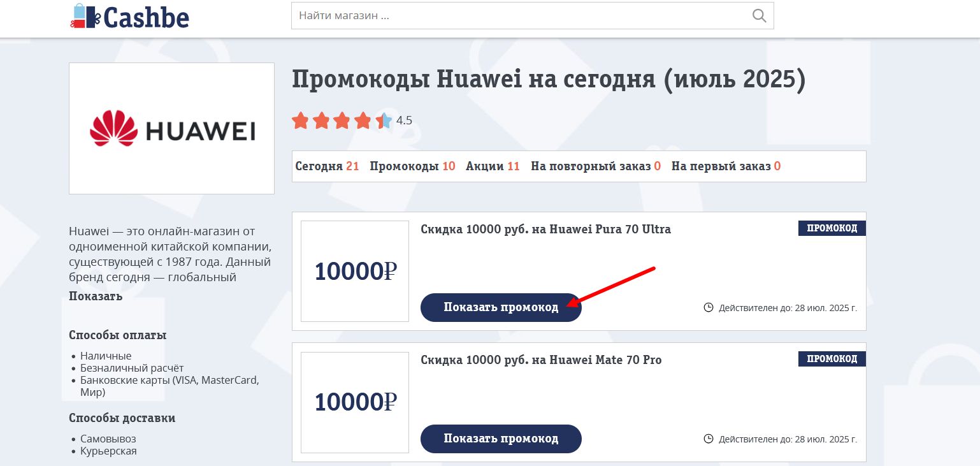Click validity date on Mate 70 Pro card
980x466 pixels.
click(x=788, y=439)
